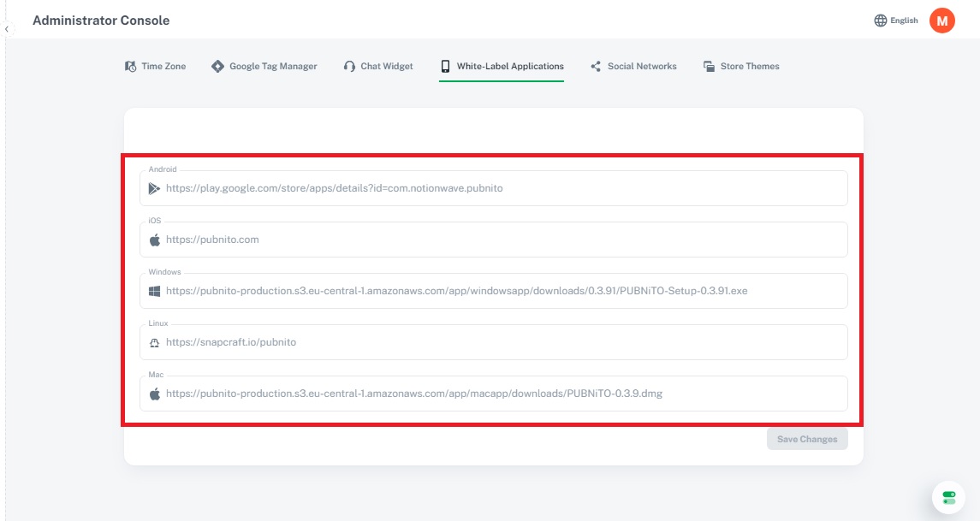
Task: Open the English language dropdown
Action: 903,21
